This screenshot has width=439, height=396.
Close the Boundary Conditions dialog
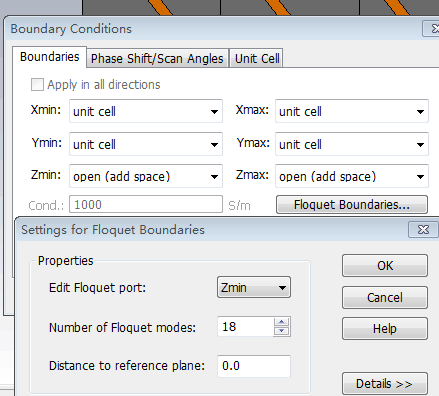(x=431, y=29)
